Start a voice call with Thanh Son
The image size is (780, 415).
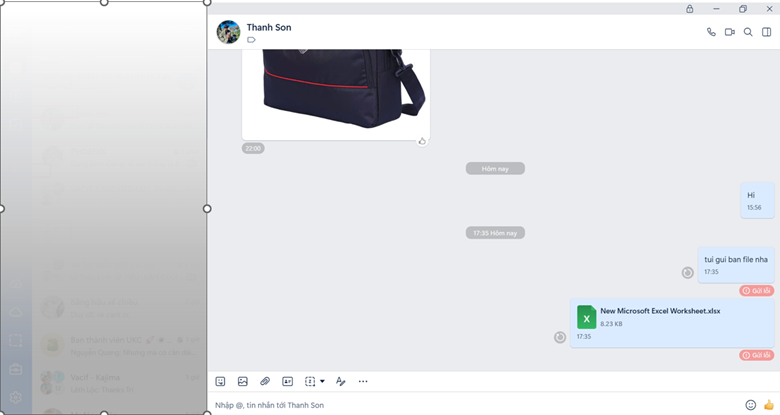(x=711, y=32)
